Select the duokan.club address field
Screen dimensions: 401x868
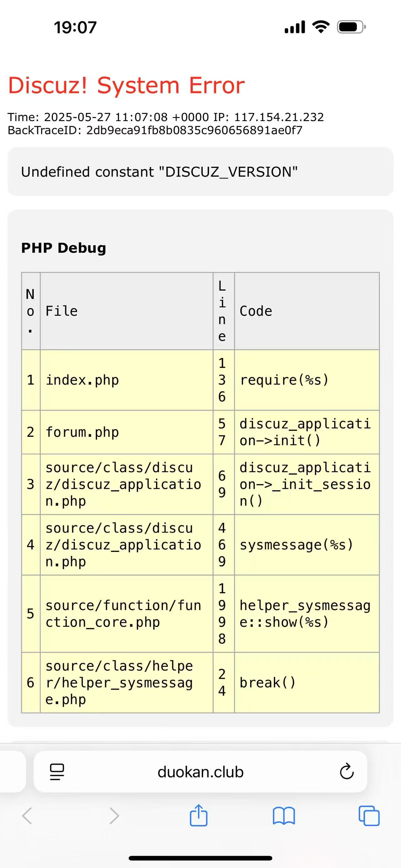pos(200,772)
